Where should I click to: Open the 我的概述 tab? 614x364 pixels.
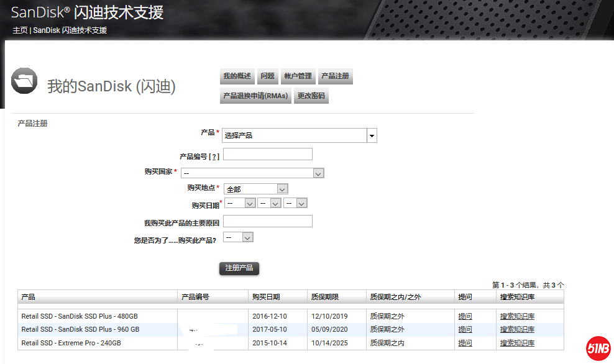[237, 76]
